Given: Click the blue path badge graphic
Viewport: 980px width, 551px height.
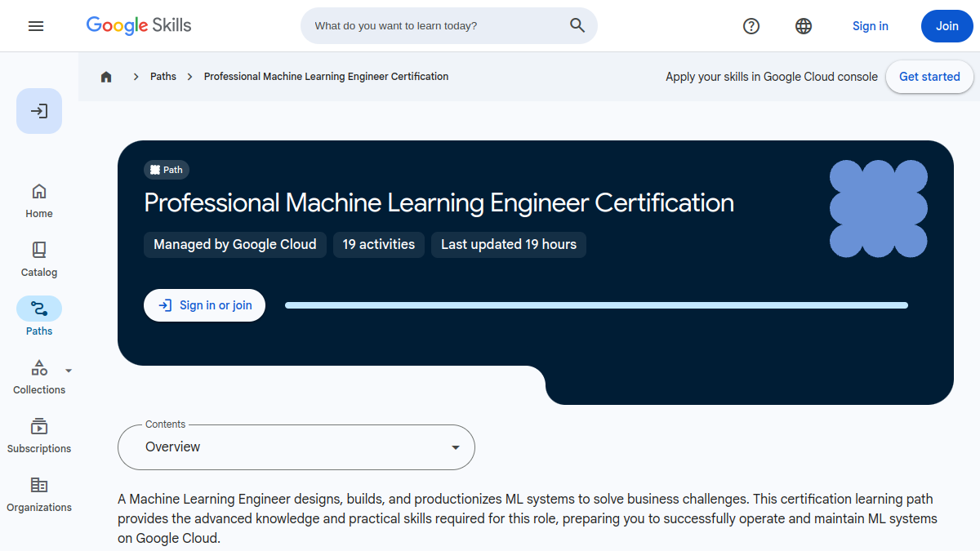Looking at the screenshot, I should click(x=879, y=209).
